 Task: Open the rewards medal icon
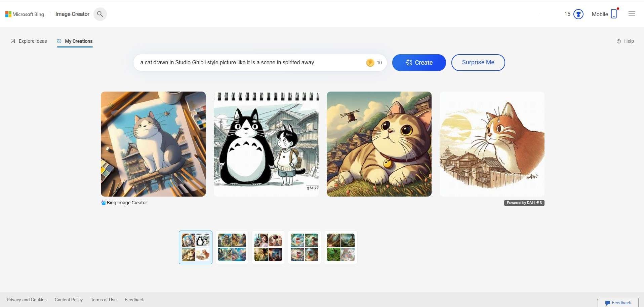coord(578,14)
